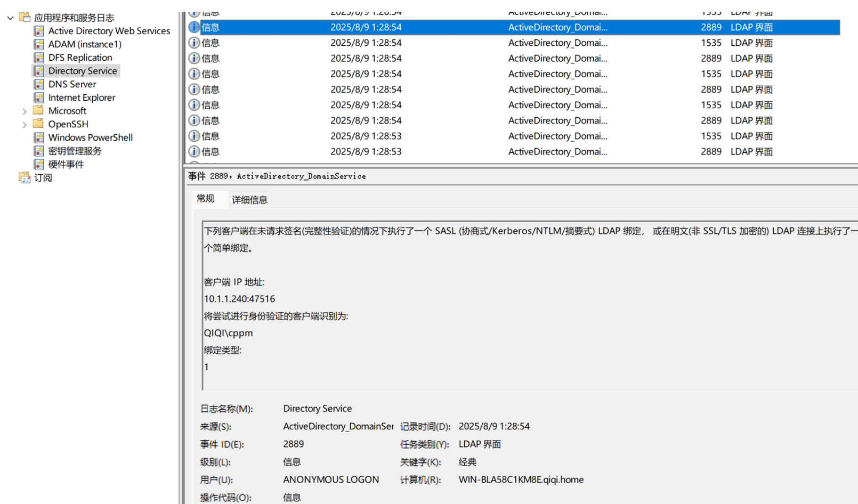The width and height of the screenshot is (858, 504).
Task: Expand the Microsoft folder node
Action: [25, 111]
